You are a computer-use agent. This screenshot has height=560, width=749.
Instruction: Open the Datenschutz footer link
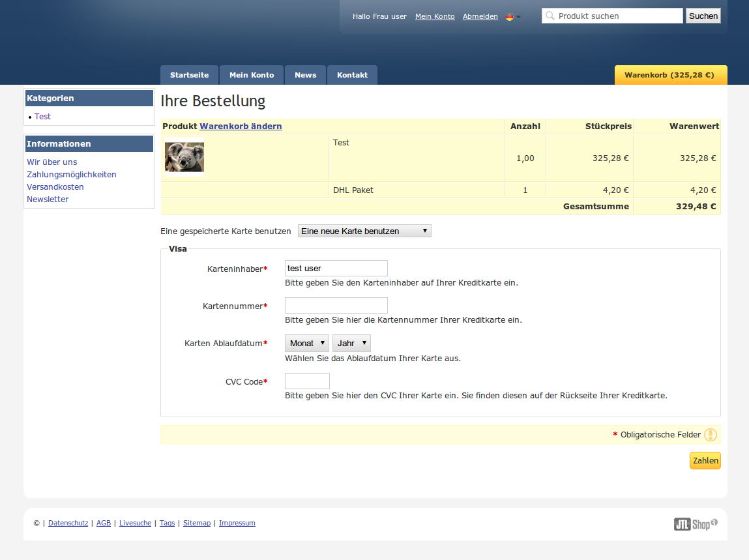[x=68, y=523]
